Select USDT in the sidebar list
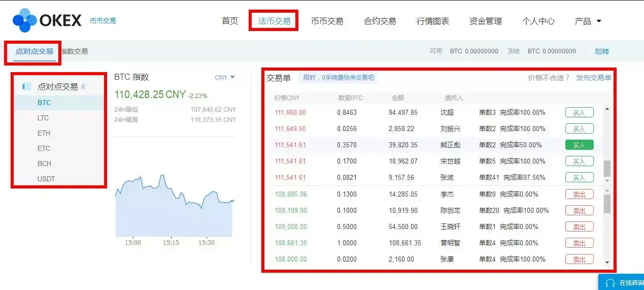Screen dimensions: 644x290 (x=59, y=179)
